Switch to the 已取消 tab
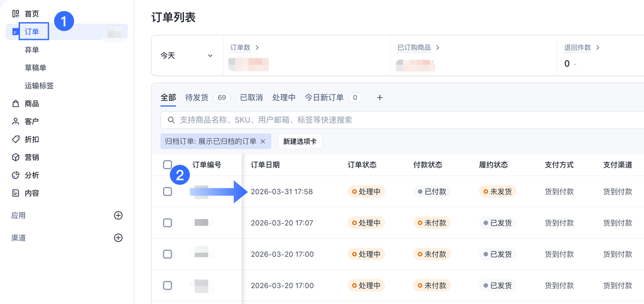Screen dimensions: 644x304 coord(251,97)
